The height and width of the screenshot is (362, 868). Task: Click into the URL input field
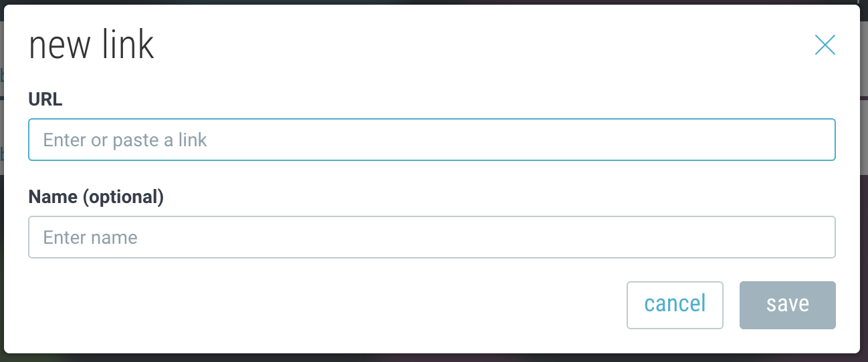point(431,140)
